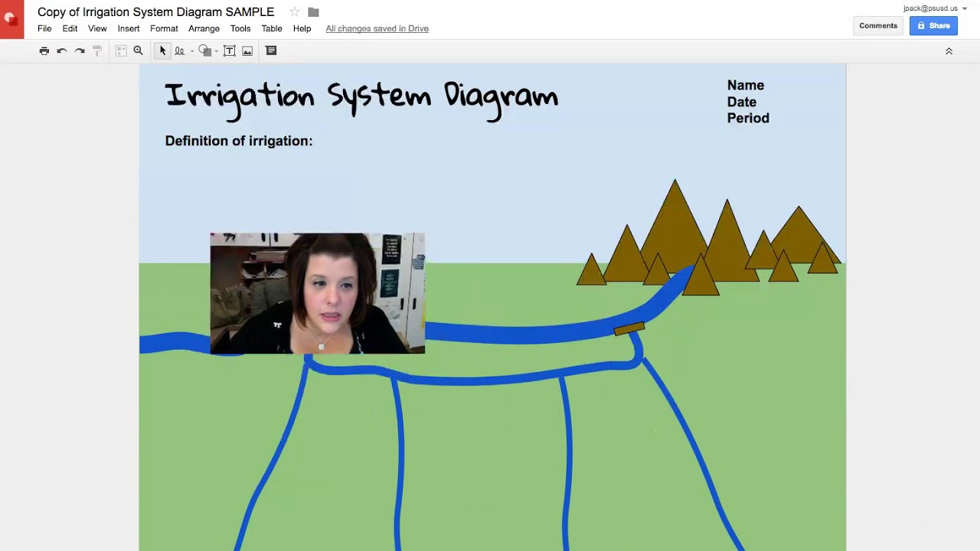Open the Format menu
Viewport: 980px width, 551px height.
pos(164,28)
